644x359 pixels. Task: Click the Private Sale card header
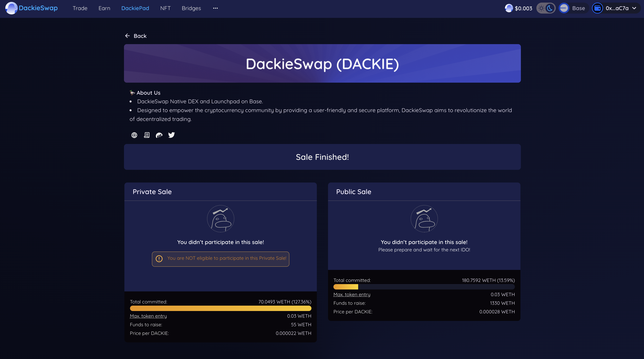click(x=220, y=192)
